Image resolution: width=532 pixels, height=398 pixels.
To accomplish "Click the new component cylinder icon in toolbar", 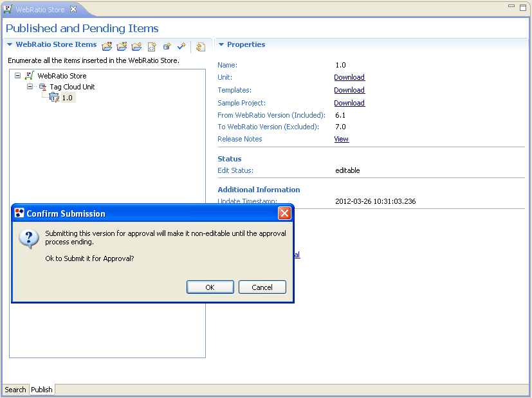I will pyautogui.click(x=167, y=46).
